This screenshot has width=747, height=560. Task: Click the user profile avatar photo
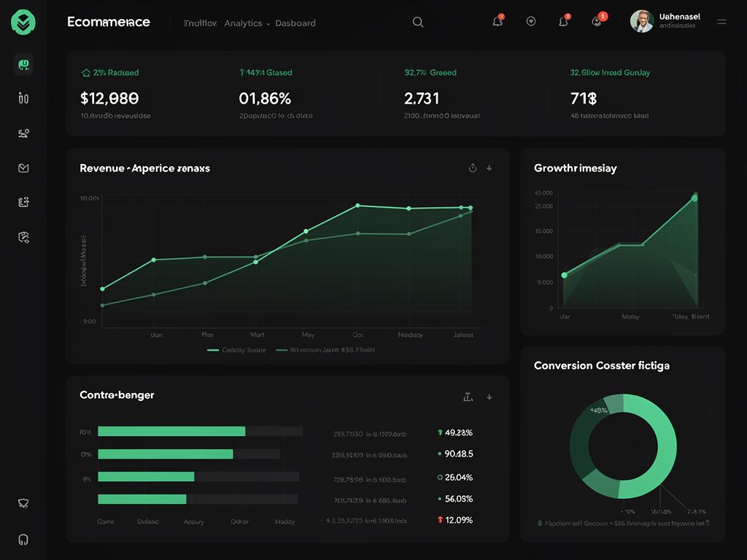[x=641, y=22]
